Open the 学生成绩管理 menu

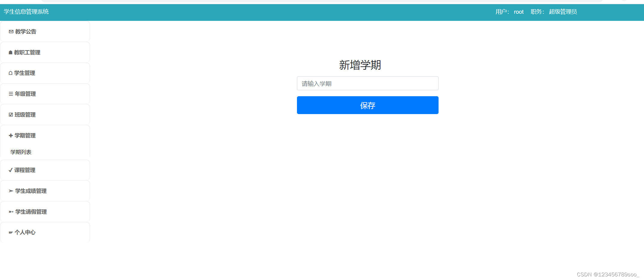pyautogui.click(x=45, y=191)
